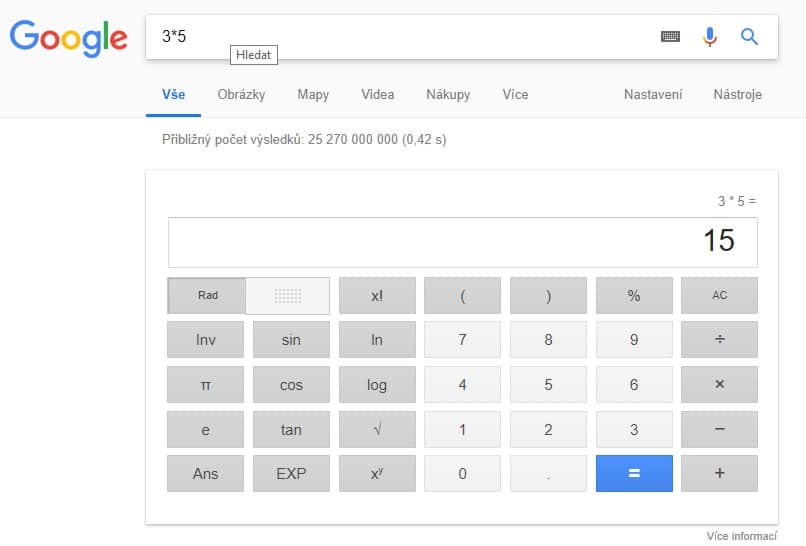Expand the Více search categories menu
Image resolution: width=806 pixels, height=546 pixels.
pyautogui.click(x=515, y=95)
